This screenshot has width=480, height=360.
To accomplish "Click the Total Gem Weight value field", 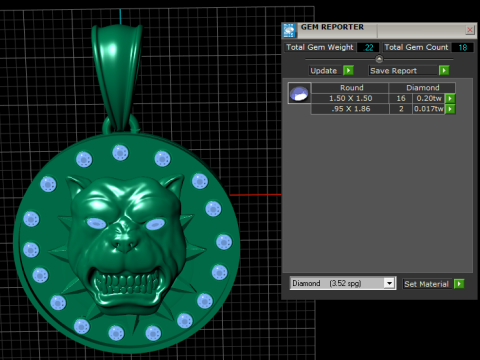I will coord(368,47).
